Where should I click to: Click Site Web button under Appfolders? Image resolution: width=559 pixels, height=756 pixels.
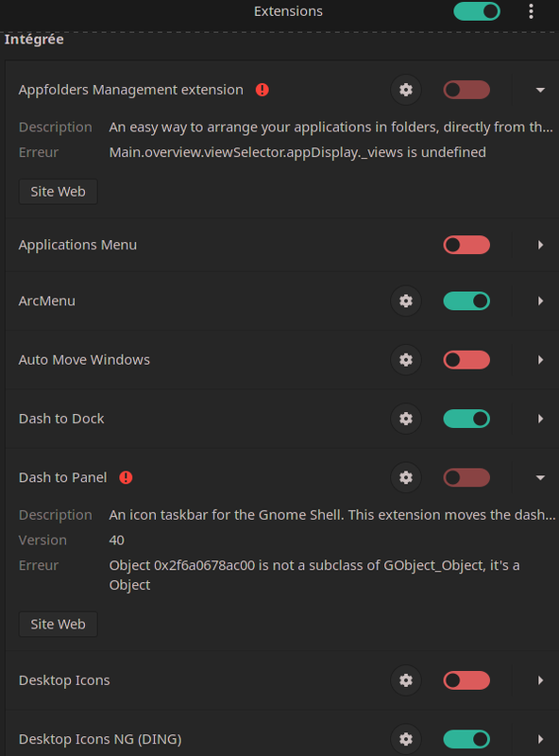[58, 192]
